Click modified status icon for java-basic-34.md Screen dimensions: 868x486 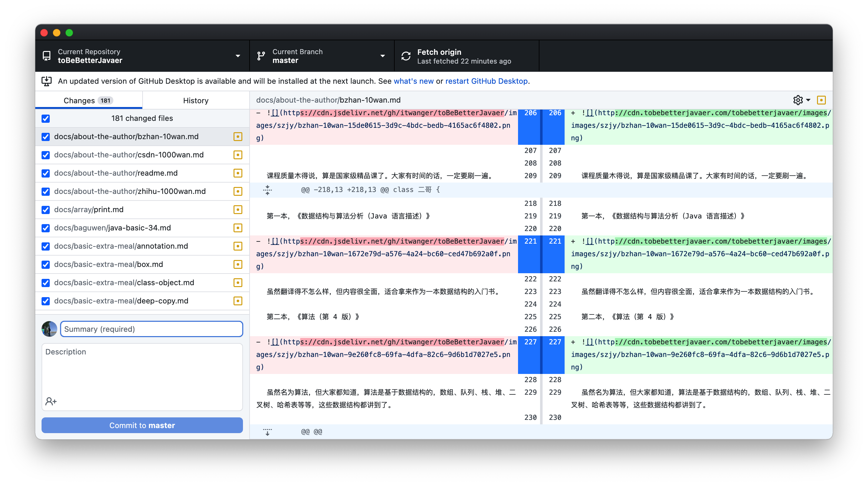pyautogui.click(x=238, y=228)
